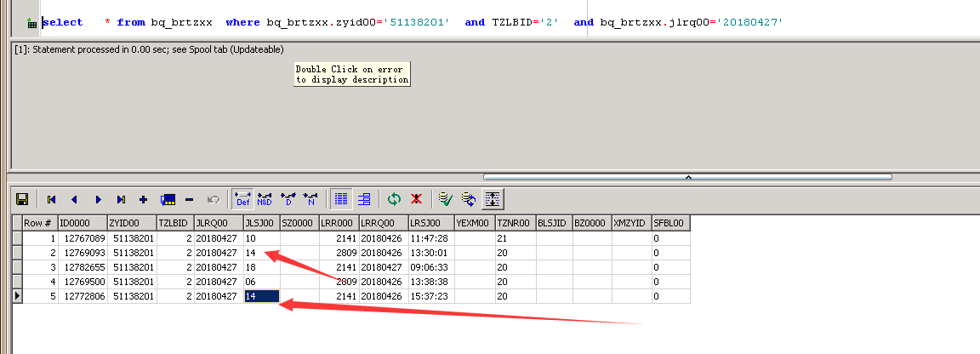Click time value 13:38:38
This screenshot has height=354, width=980.
point(431,282)
